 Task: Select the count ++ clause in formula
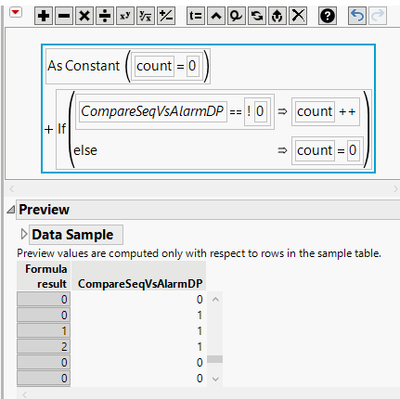tap(326, 111)
